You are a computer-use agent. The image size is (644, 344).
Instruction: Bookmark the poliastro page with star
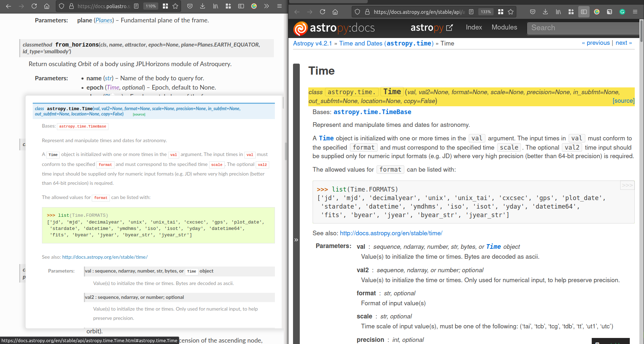pyautogui.click(x=175, y=6)
